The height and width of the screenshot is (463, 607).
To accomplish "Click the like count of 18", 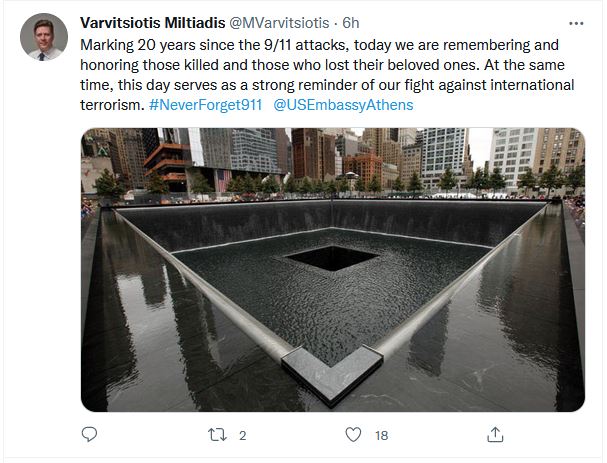I will click(x=381, y=436).
